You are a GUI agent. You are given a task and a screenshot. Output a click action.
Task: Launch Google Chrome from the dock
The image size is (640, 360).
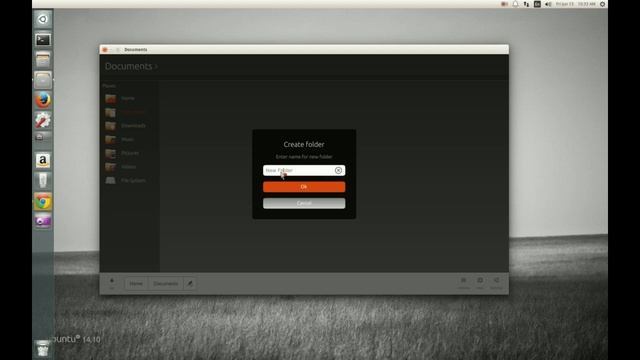point(43,201)
